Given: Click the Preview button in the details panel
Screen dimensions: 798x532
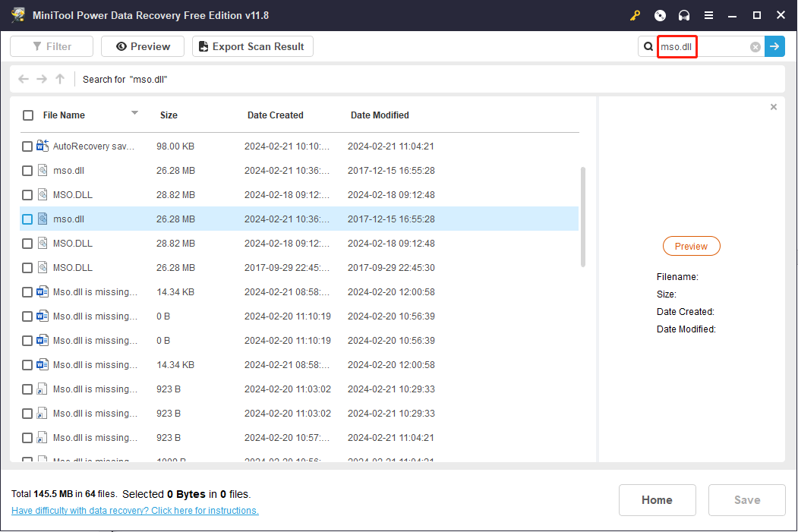Looking at the screenshot, I should 691,246.
